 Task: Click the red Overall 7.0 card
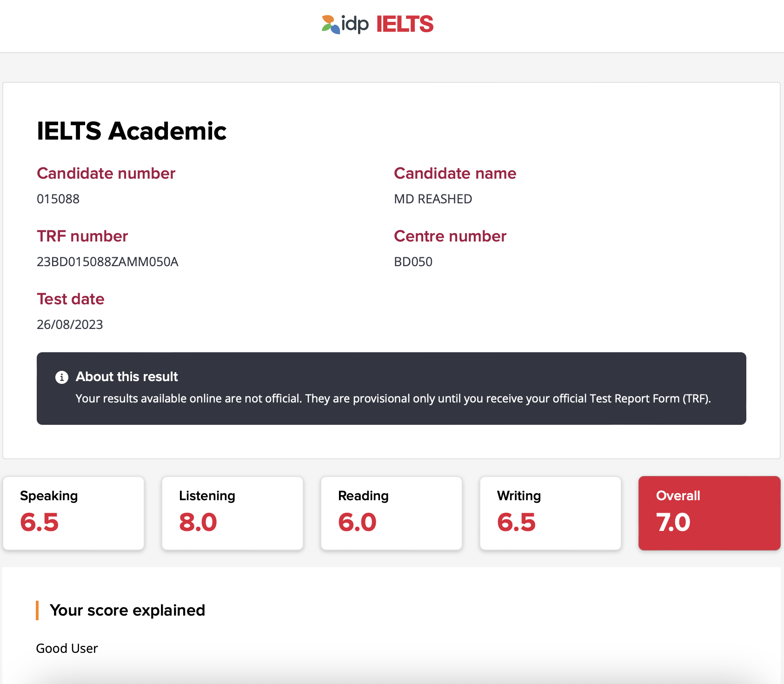(x=710, y=513)
